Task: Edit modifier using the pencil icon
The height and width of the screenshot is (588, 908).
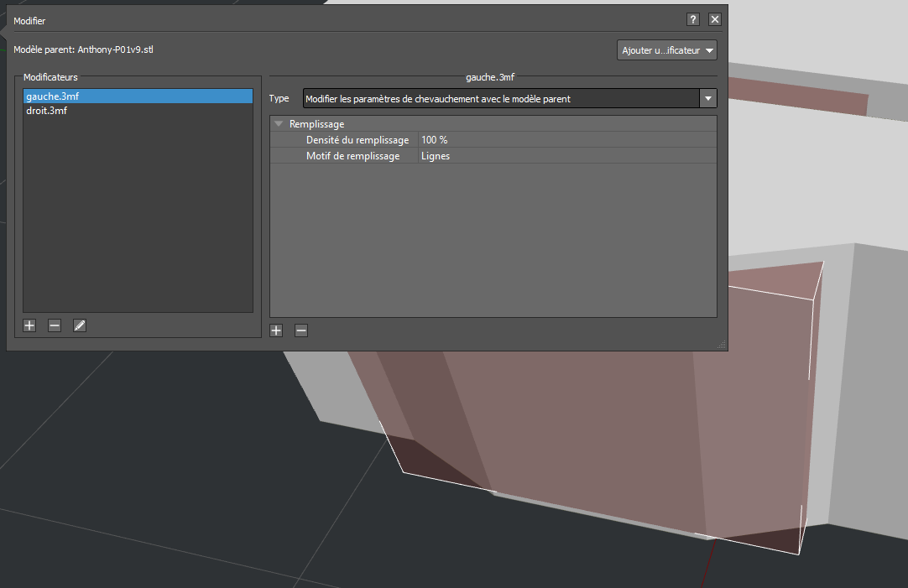Action: [x=80, y=325]
